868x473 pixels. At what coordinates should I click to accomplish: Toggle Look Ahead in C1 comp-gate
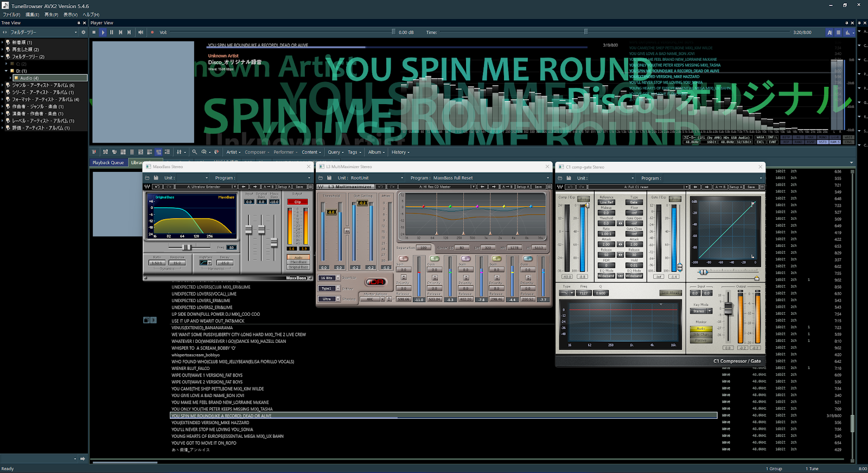pos(671,293)
